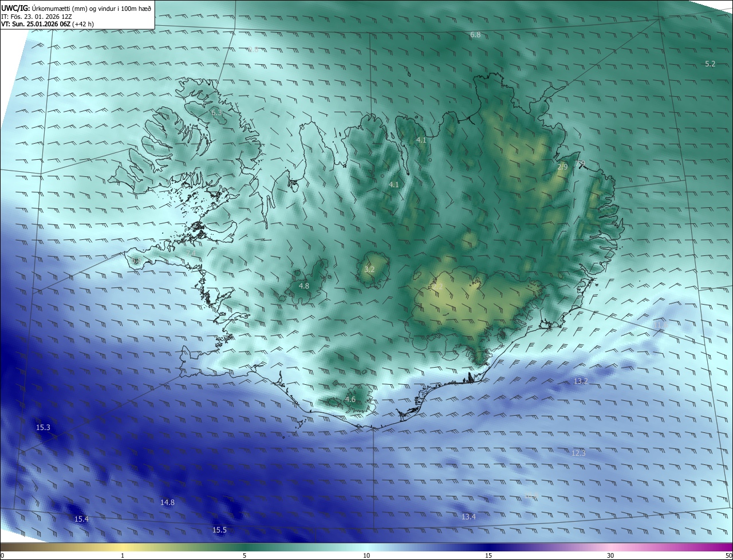Select the 15.4 value label
Image resolution: width=733 pixels, height=560 pixels.
(81, 519)
